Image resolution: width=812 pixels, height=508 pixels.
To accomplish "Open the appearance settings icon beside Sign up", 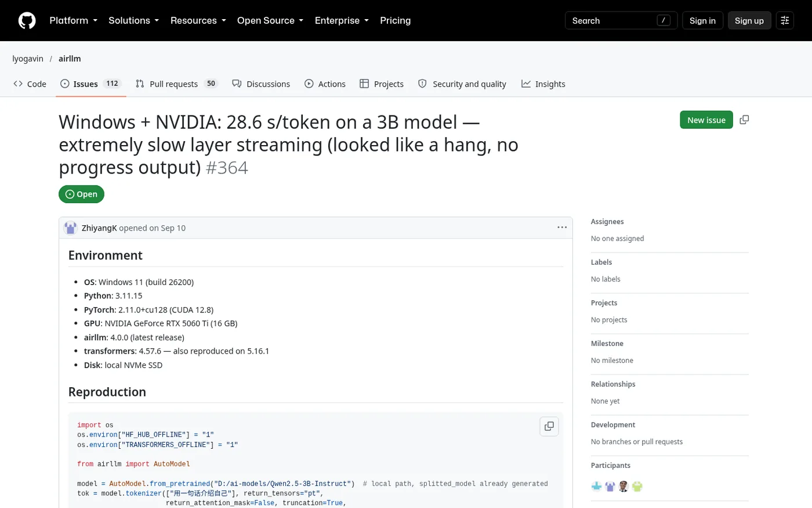I will pos(785,20).
